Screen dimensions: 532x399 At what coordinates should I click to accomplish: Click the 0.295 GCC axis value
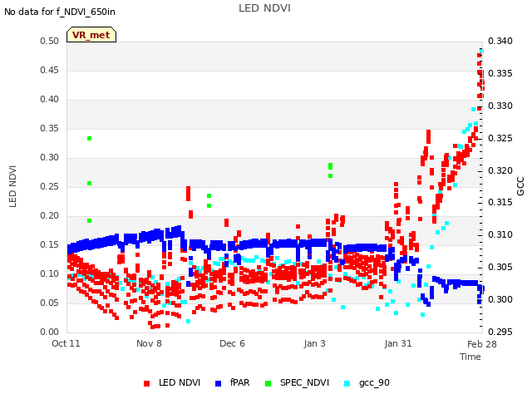coord(500,332)
